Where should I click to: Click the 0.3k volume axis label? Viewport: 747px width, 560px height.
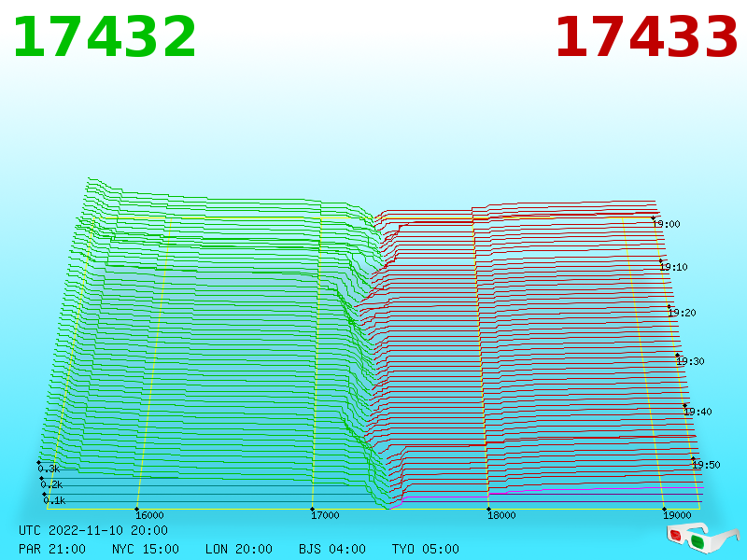[49, 469]
